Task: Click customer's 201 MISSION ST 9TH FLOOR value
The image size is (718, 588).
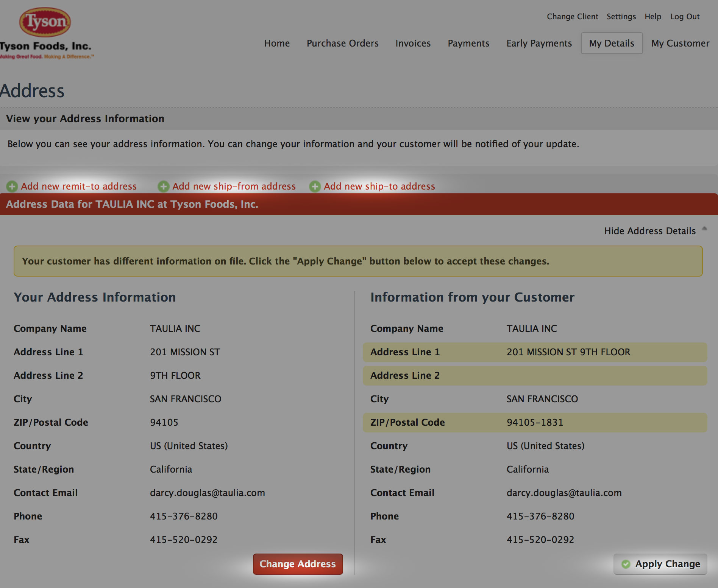Action: (x=568, y=352)
